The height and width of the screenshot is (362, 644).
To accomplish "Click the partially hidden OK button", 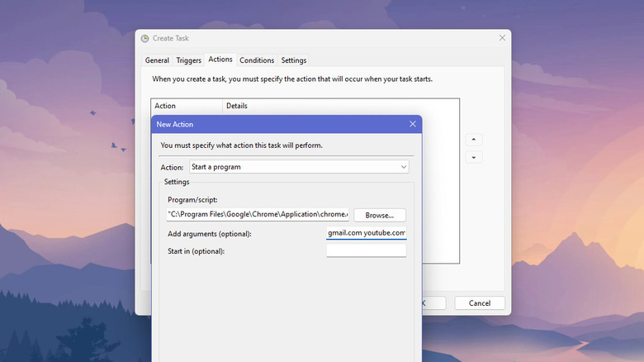I will click(x=433, y=303).
